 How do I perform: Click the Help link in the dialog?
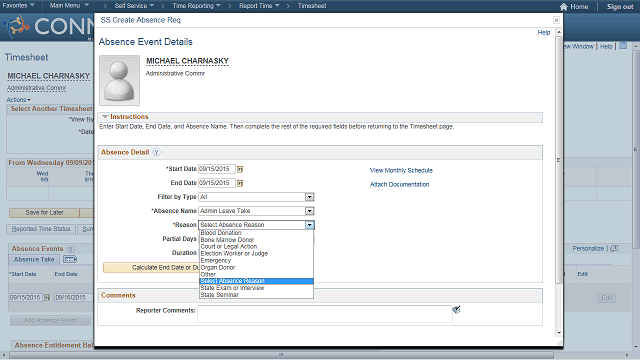point(544,32)
